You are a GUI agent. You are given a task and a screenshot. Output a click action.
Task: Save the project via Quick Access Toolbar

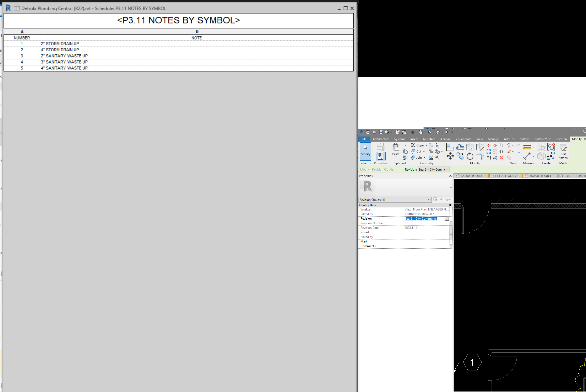pos(381,132)
